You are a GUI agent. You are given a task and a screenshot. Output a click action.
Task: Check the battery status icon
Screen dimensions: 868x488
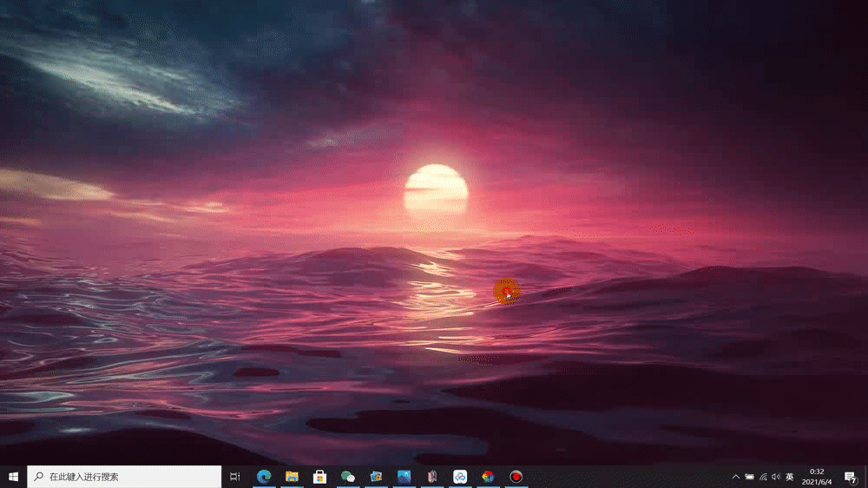pyautogui.click(x=749, y=477)
